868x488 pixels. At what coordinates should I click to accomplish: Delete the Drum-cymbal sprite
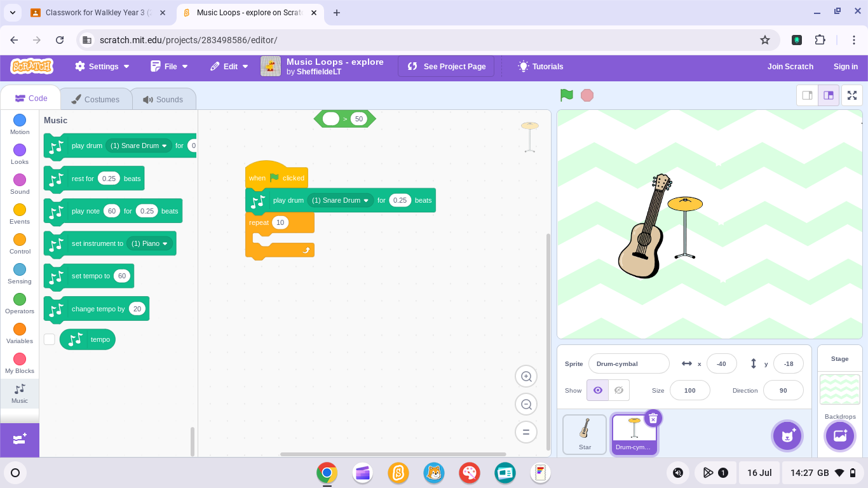653,418
